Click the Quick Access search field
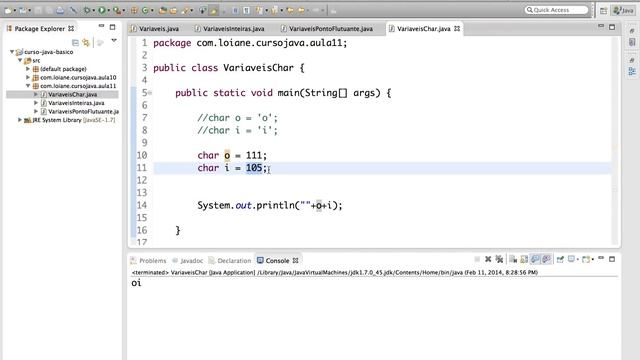Viewport: 640px width, 360px height. [557, 10]
